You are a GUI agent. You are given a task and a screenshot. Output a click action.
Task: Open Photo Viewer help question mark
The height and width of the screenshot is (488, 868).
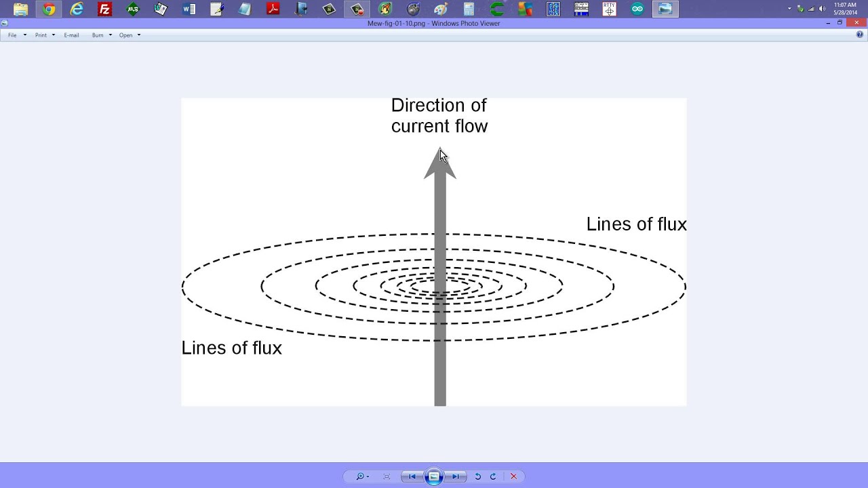tap(860, 35)
